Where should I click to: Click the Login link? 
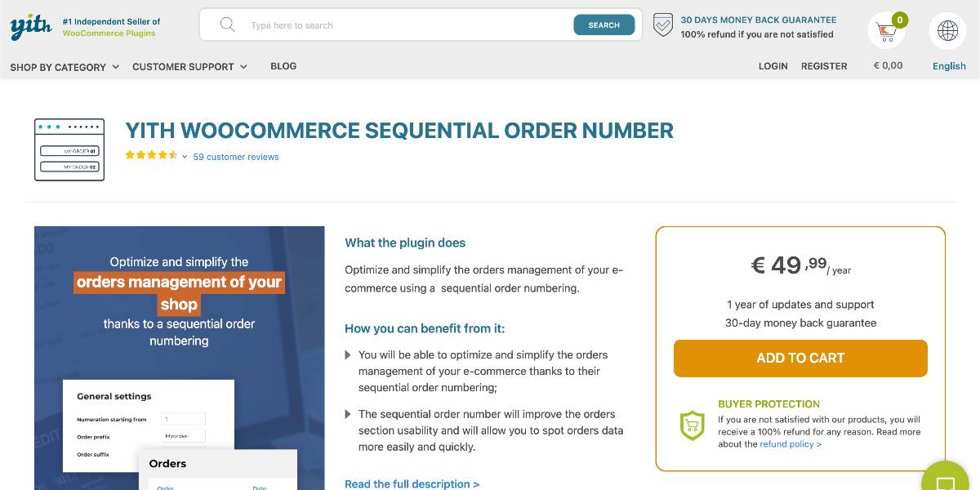(x=773, y=66)
